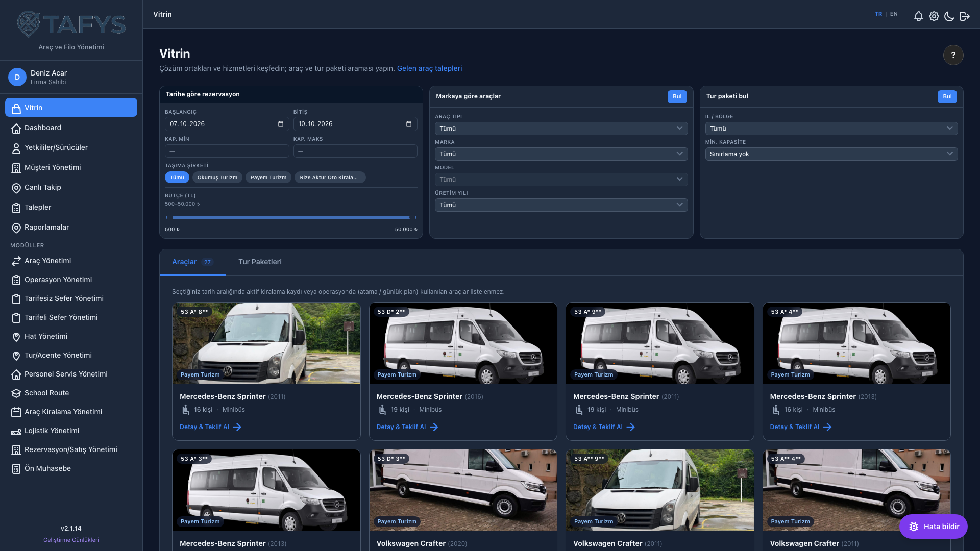Open Raporlamalar in the sidebar
This screenshot has height=551, width=980.
coord(71,228)
